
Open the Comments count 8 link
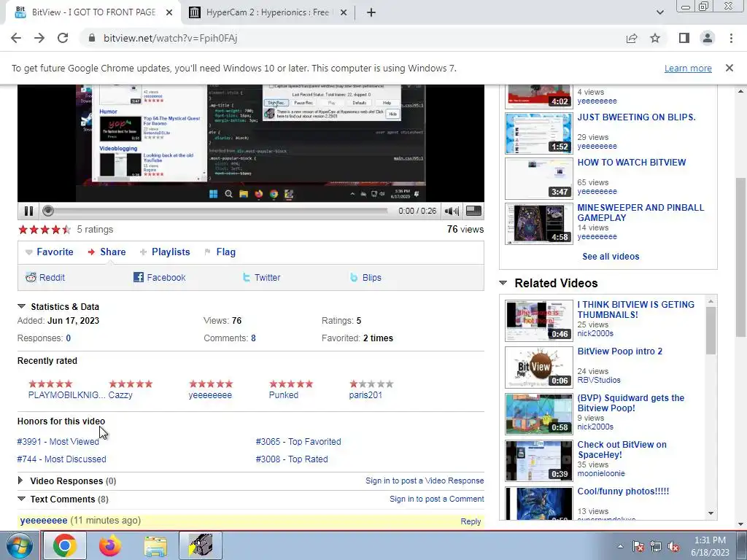click(x=253, y=338)
